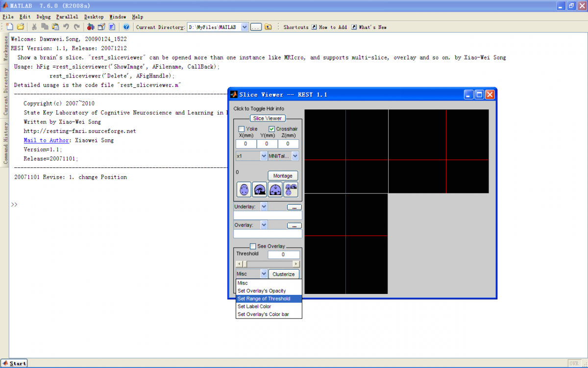Open the Desktop menu
Viewport: 588px width, 368px height.
coord(94,17)
